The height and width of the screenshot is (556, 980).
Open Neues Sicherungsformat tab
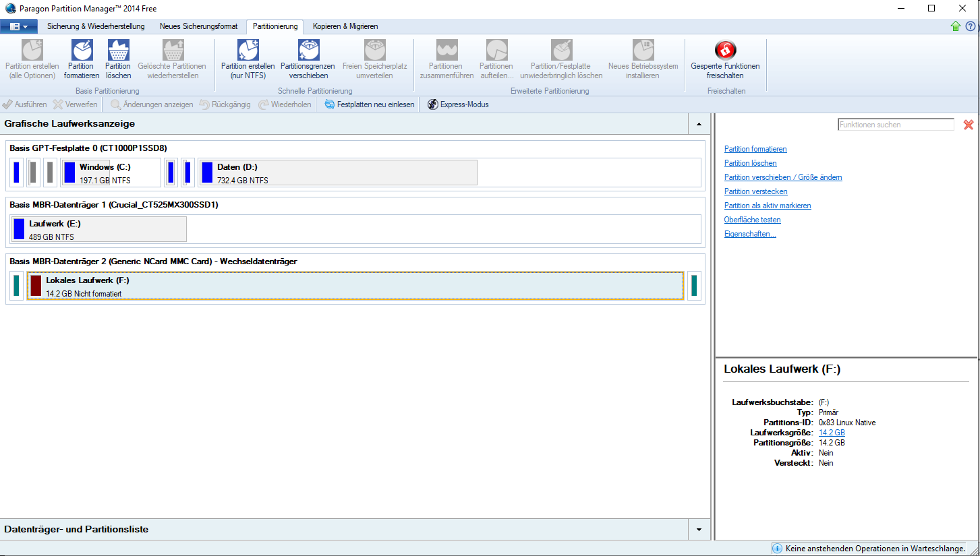click(x=198, y=26)
